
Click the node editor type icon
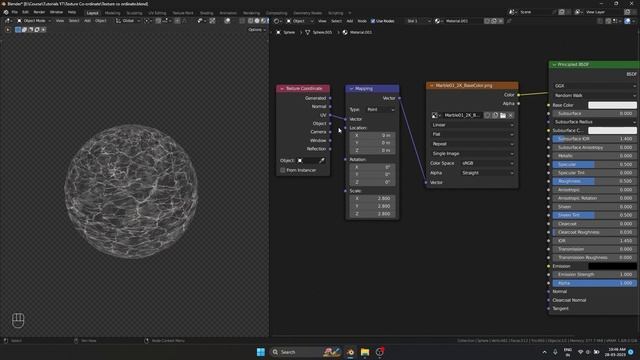(x=277, y=21)
